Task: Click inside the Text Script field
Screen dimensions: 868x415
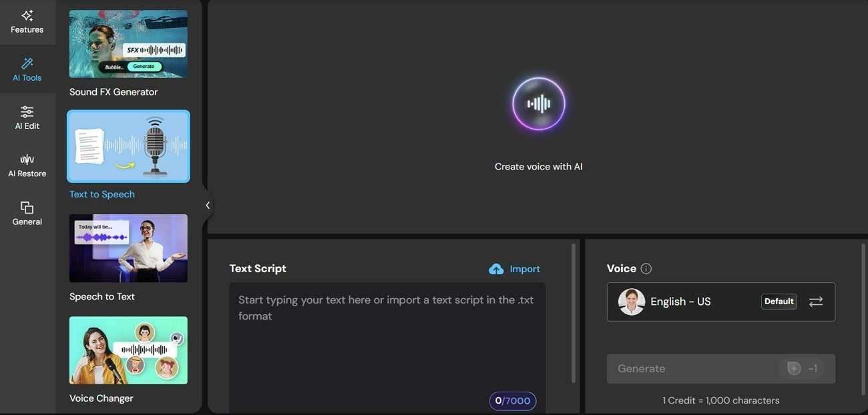Action: (x=387, y=347)
